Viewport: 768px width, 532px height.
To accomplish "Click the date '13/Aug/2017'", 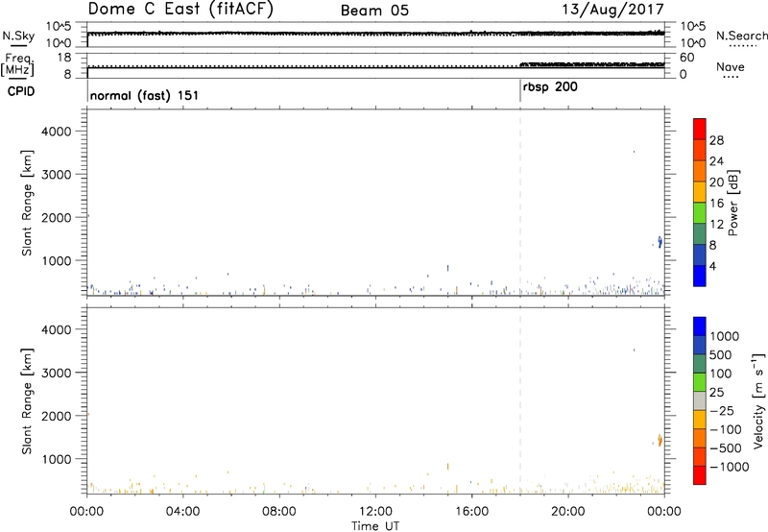I will pos(612,10).
